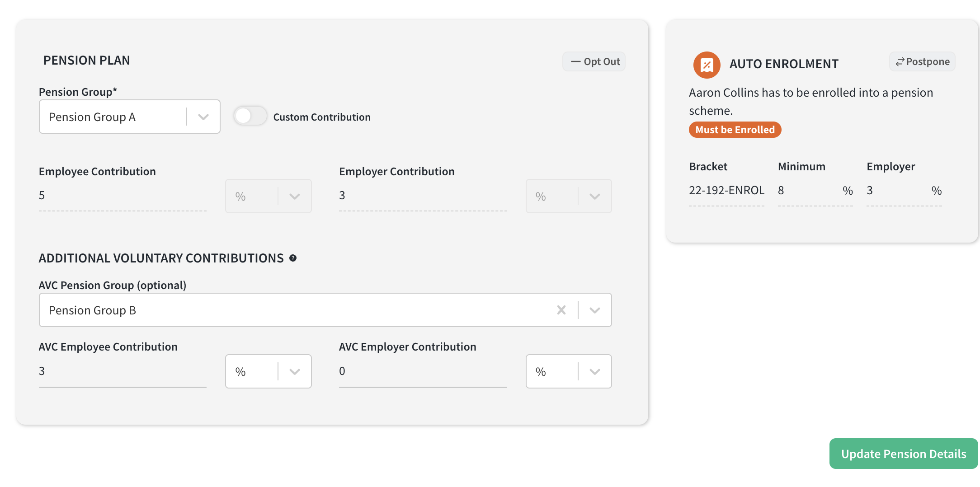Clear the AVC Pension Group selection
Image resolution: width=980 pixels, height=487 pixels.
coord(561,310)
